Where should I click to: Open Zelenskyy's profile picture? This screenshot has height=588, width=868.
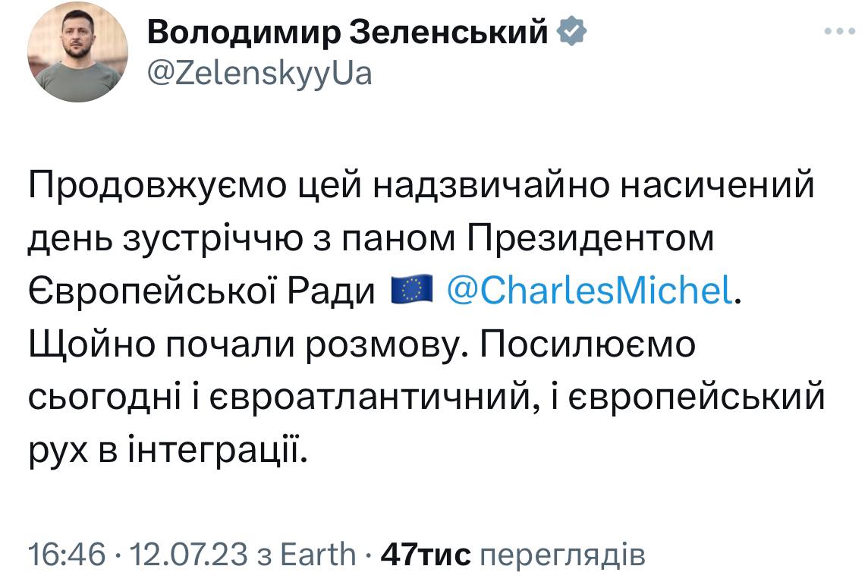(77, 52)
